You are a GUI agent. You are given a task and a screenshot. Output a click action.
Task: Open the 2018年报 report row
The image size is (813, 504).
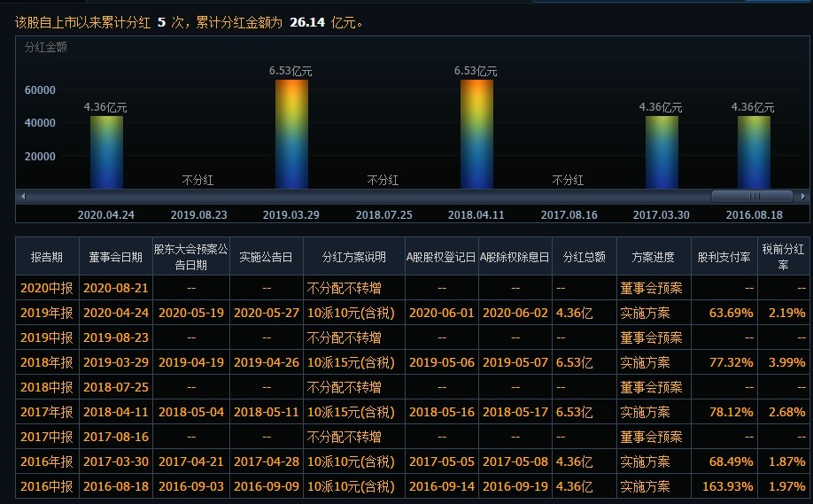coord(412,362)
